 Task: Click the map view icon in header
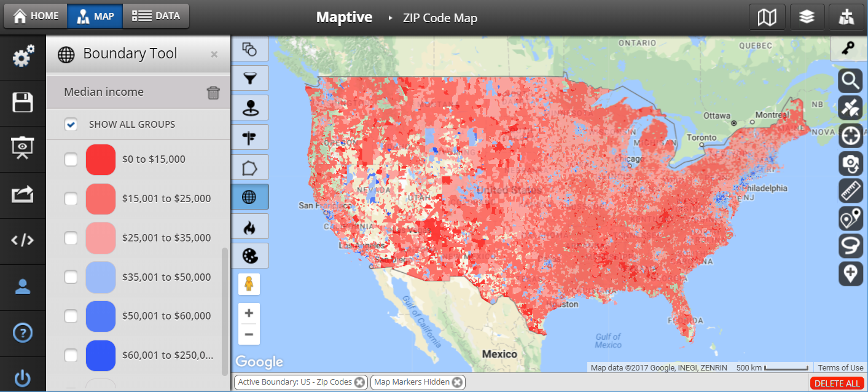click(767, 17)
